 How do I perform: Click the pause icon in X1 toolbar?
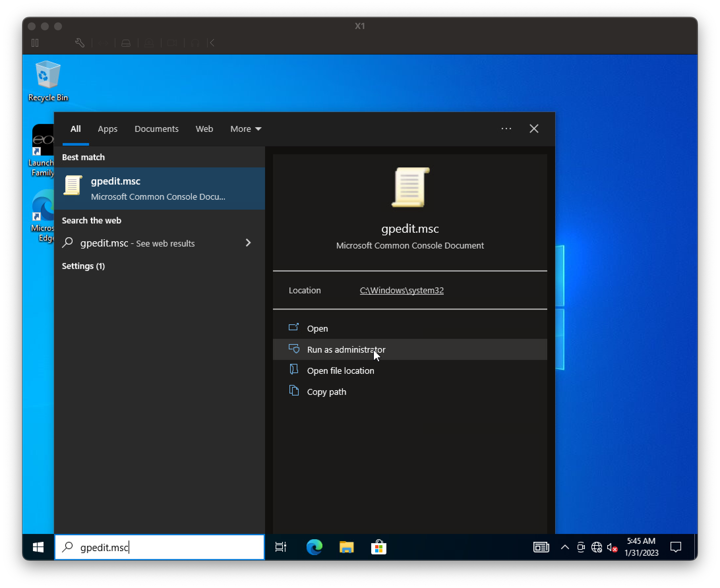[35, 43]
